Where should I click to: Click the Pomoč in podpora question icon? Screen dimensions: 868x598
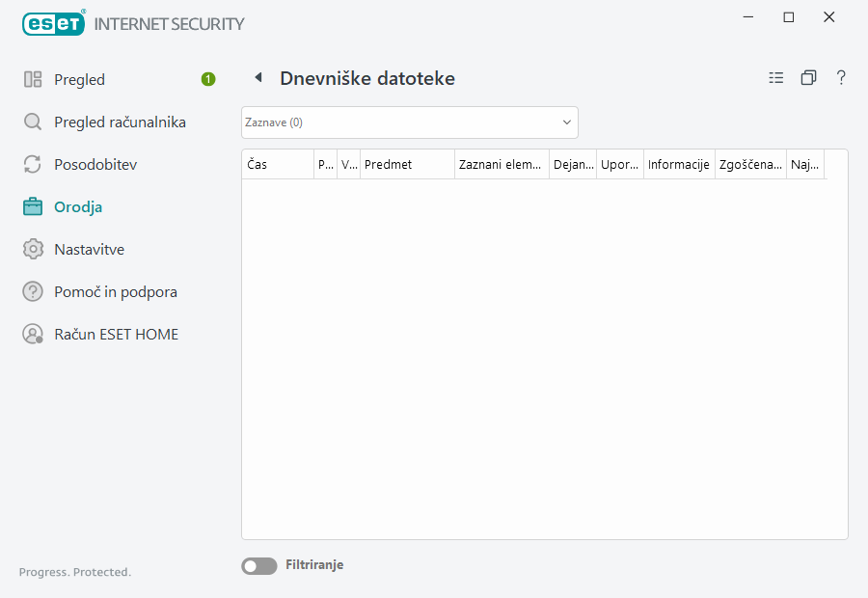pyautogui.click(x=33, y=291)
